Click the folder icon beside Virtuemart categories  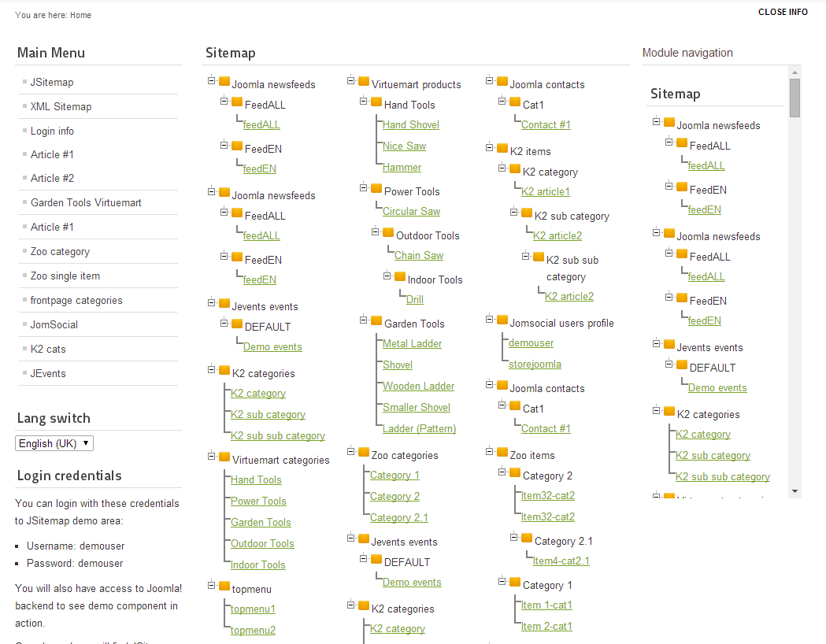[224, 457]
